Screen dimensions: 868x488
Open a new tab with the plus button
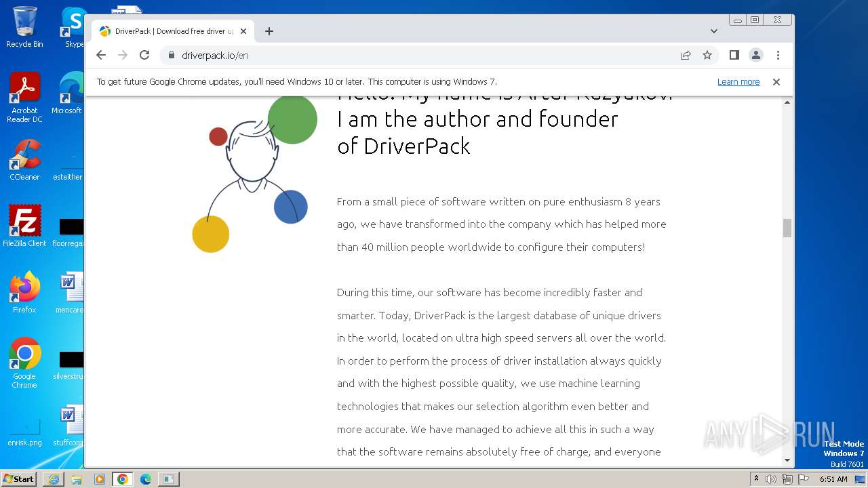(x=269, y=31)
